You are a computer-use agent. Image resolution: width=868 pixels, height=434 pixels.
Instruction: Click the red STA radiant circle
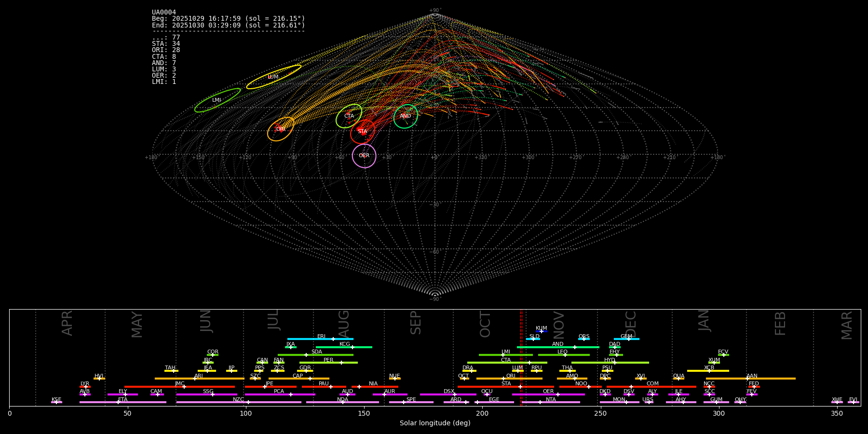362,132
